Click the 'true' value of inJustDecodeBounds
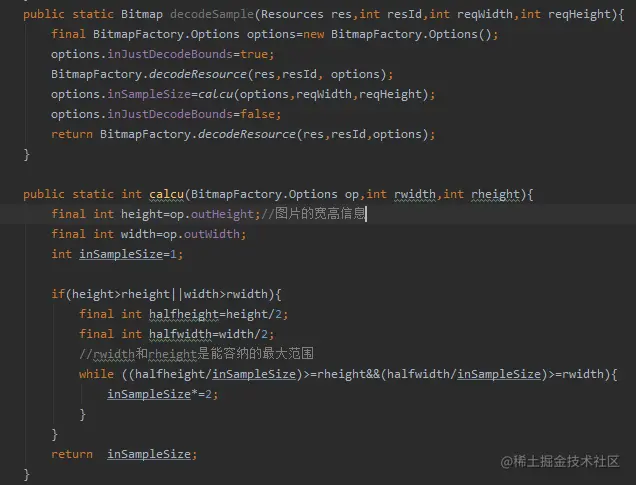636x485 pixels. click(254, 54)
